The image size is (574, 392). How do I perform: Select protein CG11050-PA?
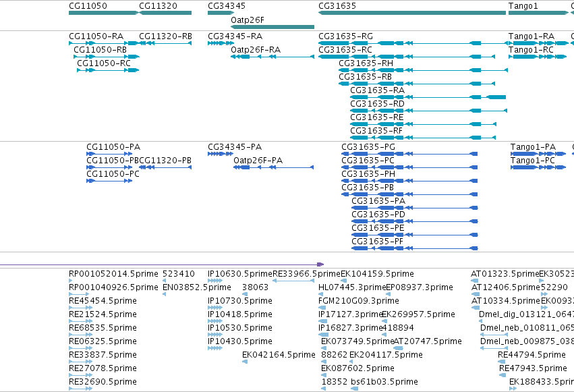pos(109,154)
